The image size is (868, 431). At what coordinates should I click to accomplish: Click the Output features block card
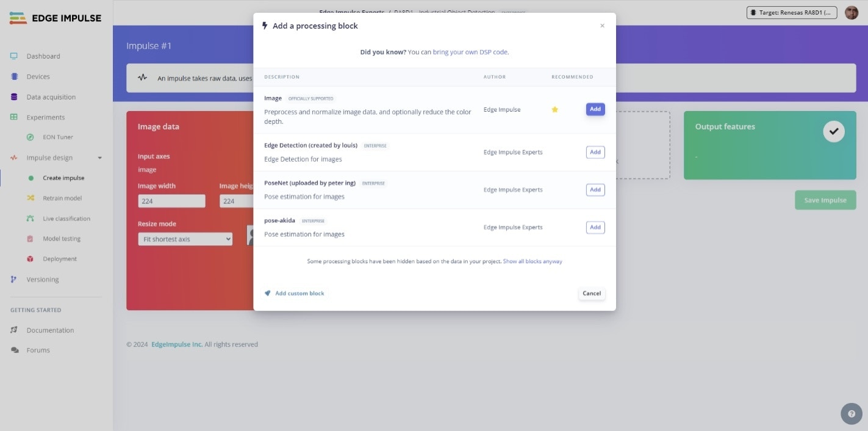click(770, 145)
